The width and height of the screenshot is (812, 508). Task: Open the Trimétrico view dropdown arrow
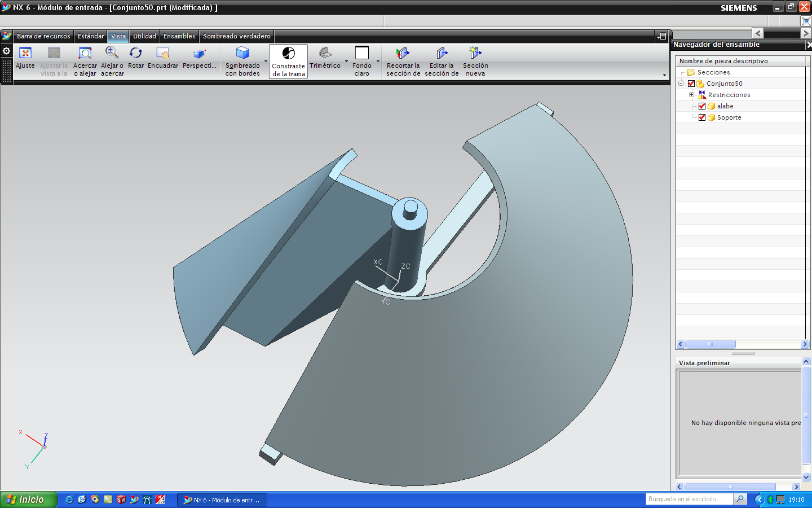tap(346, 62)
